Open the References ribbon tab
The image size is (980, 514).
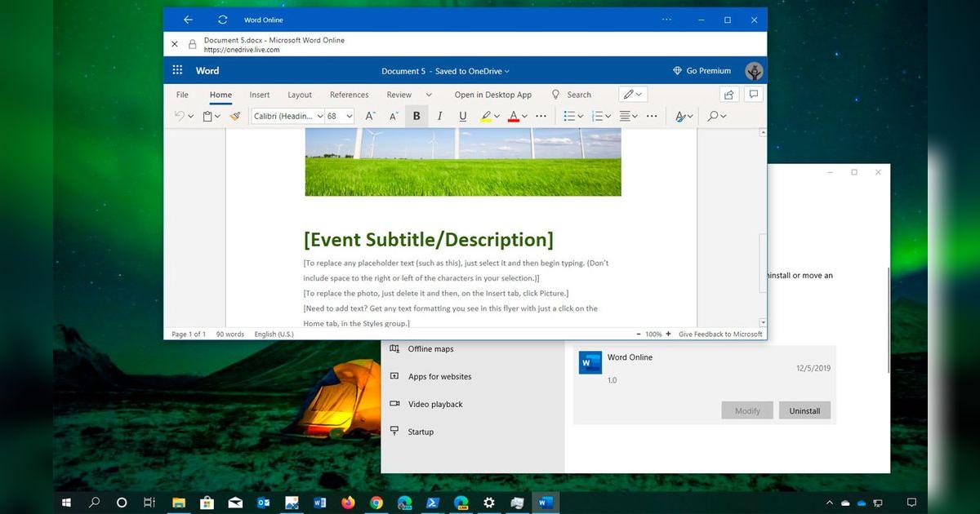click(349, 95)
